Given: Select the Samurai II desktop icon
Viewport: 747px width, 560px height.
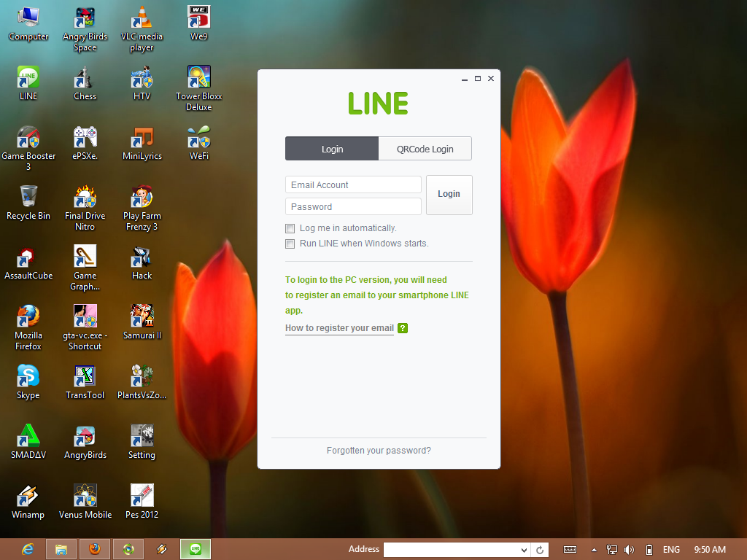Looking at the screenshot, I should 142,322.
